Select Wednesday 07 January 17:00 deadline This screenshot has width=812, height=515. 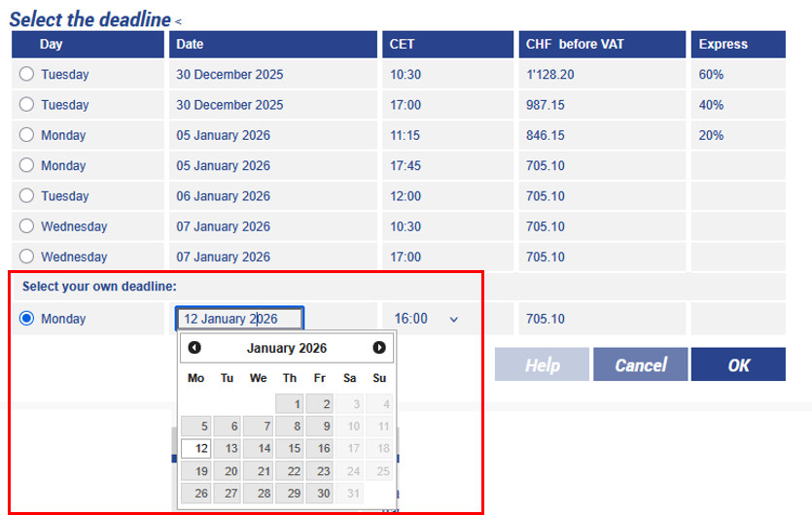(x=26, y=257)
